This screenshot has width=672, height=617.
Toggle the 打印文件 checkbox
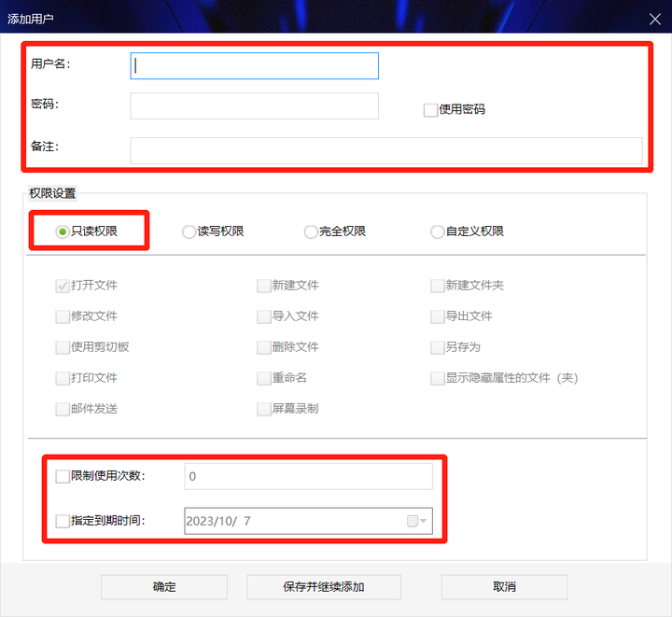point(63,378)
